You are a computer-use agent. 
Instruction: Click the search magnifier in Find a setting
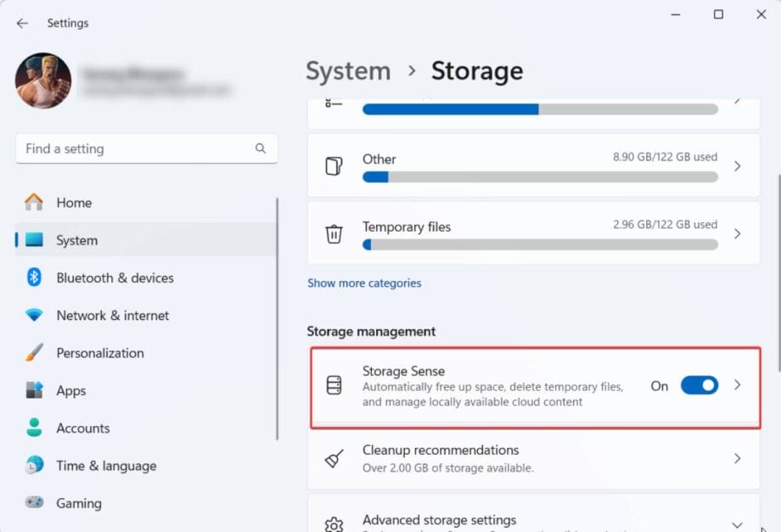[x=261, y=148]
